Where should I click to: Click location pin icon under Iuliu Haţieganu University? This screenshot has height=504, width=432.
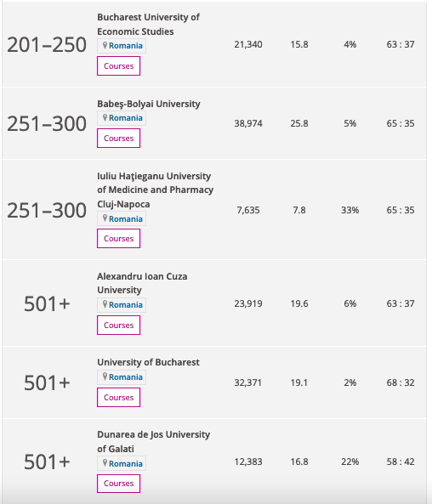point(105,218)
